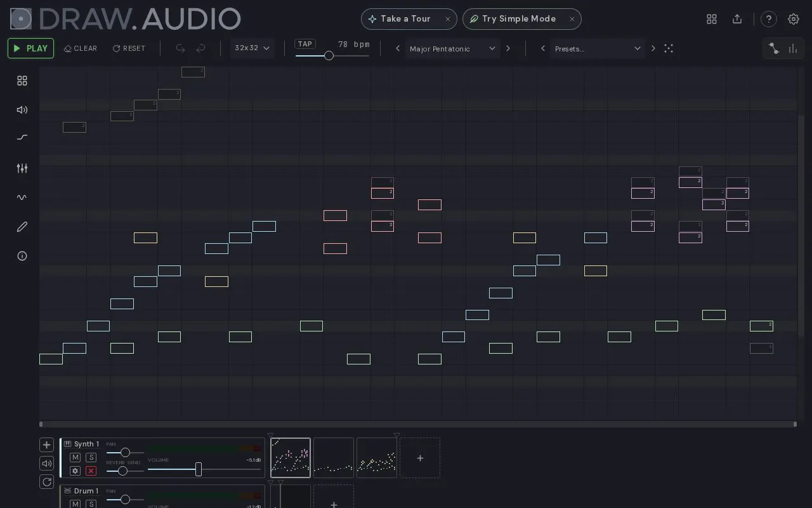
Task: Open the mixer sliders panel in sidebar
Action: tap(22, 168)
